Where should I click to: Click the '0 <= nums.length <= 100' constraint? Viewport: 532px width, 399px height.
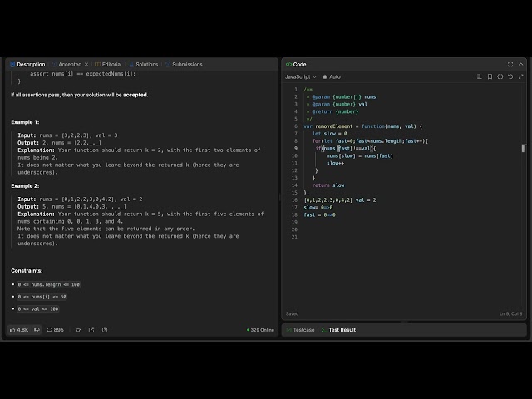pyautogui.click(x=49, y=284)
